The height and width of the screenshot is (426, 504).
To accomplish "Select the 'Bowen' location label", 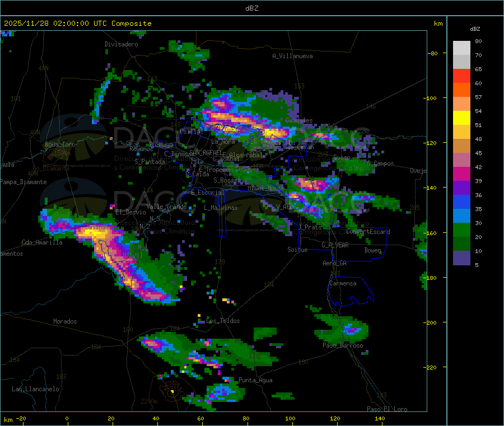I will pyautogui.click(x=372, y=250).
